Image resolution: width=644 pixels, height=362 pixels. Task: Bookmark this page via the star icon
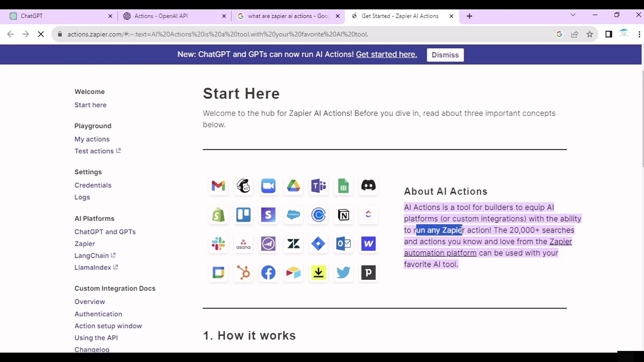click(x=590, y=34)
